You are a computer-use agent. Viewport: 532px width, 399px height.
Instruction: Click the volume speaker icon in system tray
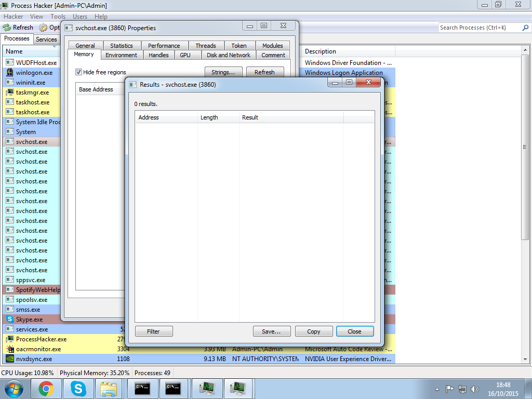[x=474, y=389]
